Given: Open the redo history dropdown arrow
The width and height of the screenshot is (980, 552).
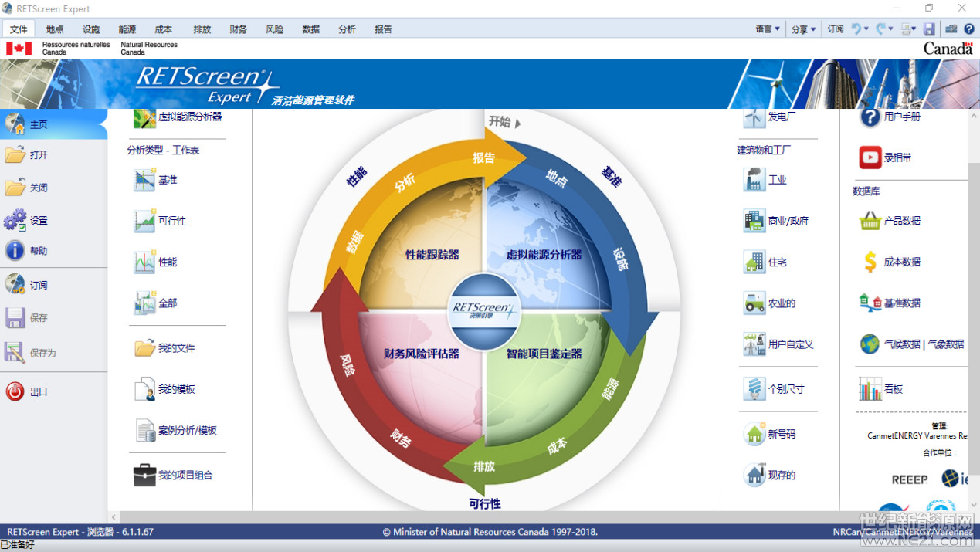Looking at the screenshot, I should click(890, 29).
